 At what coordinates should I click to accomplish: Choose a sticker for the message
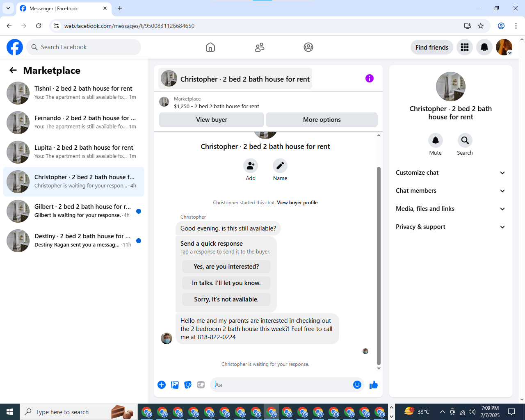[188, 385]
